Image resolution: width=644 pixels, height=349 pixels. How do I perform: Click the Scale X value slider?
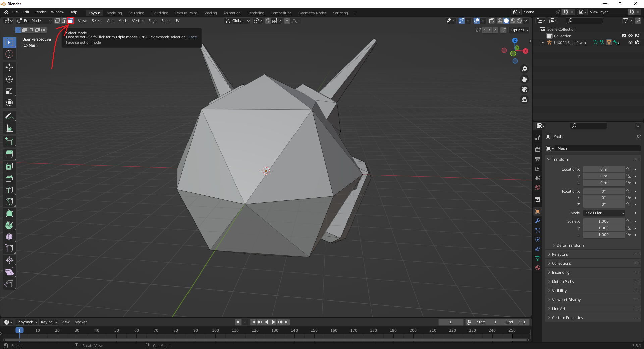point(604,221)
